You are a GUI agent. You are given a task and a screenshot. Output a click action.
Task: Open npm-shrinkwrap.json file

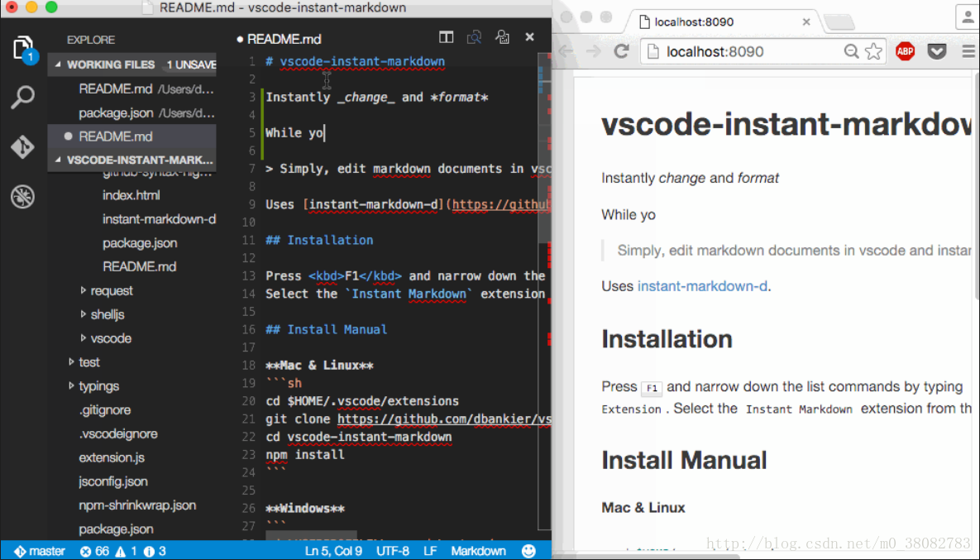[x=137, y=505]
